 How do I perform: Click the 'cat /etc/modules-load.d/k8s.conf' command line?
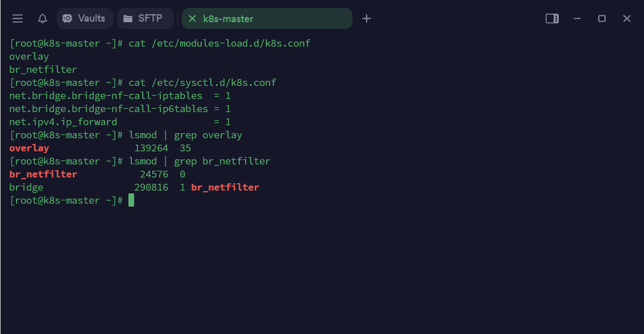tap(219, 43)
